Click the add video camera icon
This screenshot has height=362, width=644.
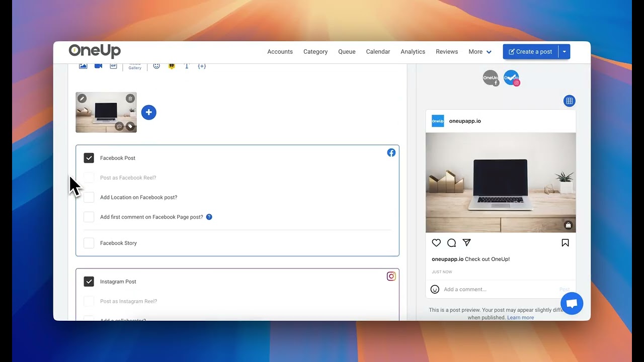(x=98, y=66)
